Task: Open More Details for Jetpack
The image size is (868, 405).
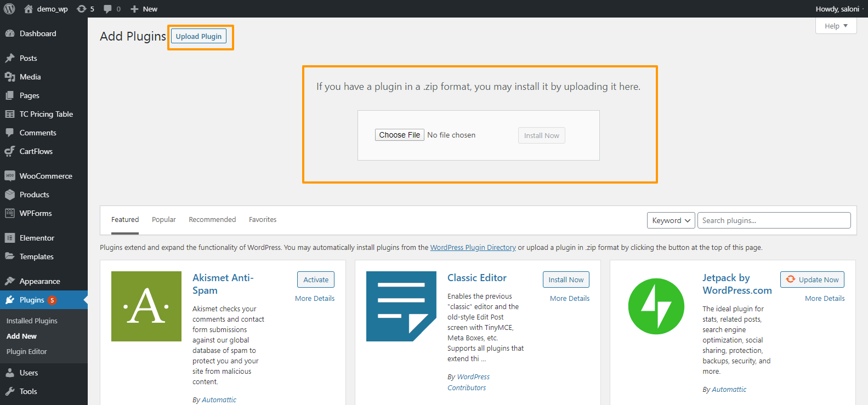Action: click(x=825, y=299)
